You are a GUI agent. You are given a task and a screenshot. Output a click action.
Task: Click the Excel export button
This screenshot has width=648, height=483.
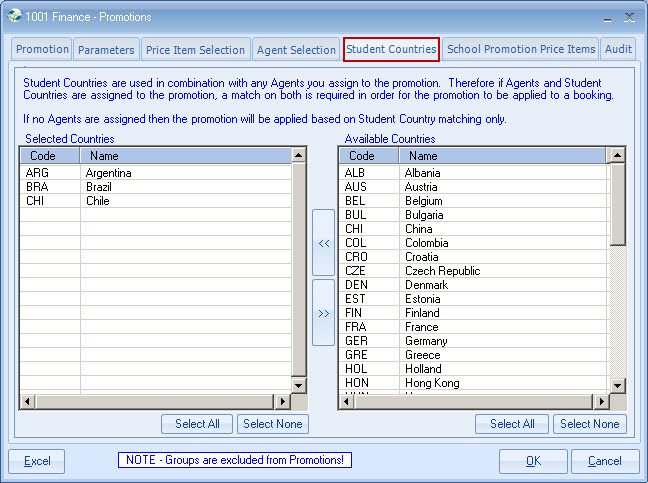[x=37, y=461]
